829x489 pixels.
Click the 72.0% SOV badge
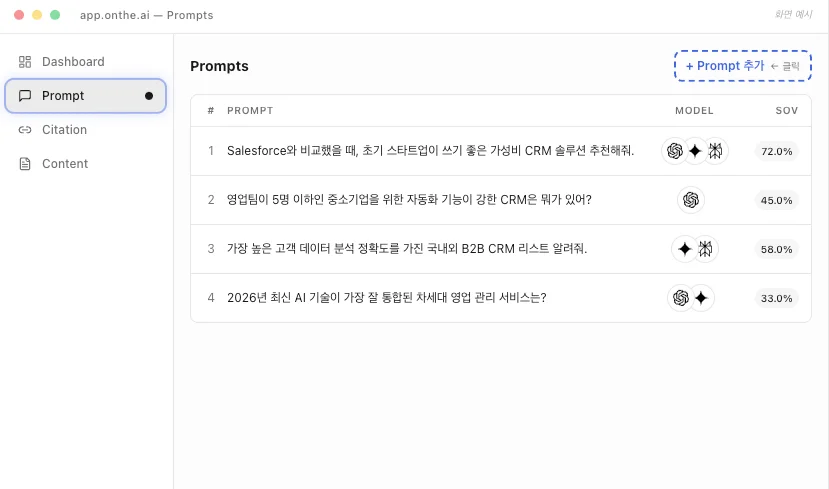[x=776, y=152]
